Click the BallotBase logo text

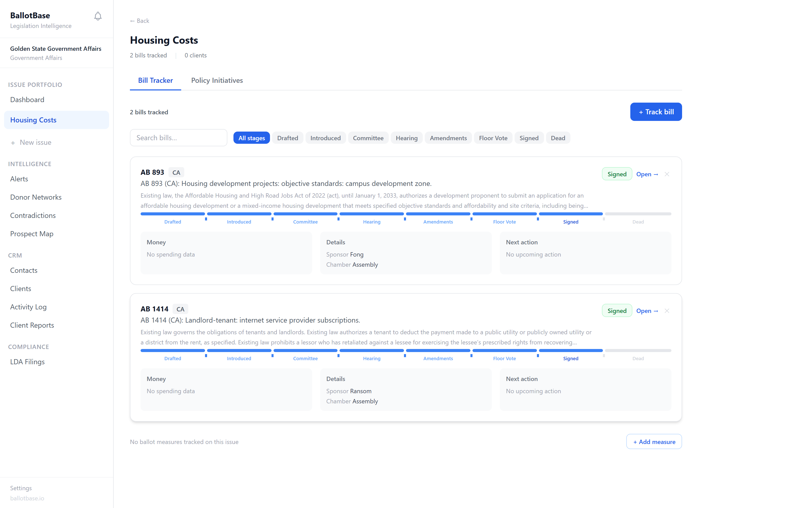click(x=30, y=15)
